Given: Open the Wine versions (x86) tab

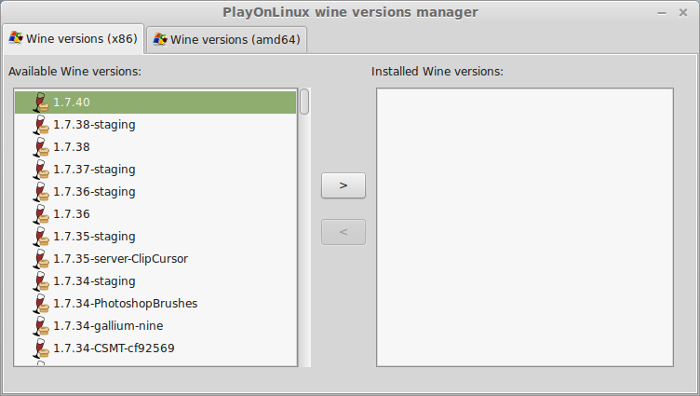Looking at the screenshot, I should [73, 38].
